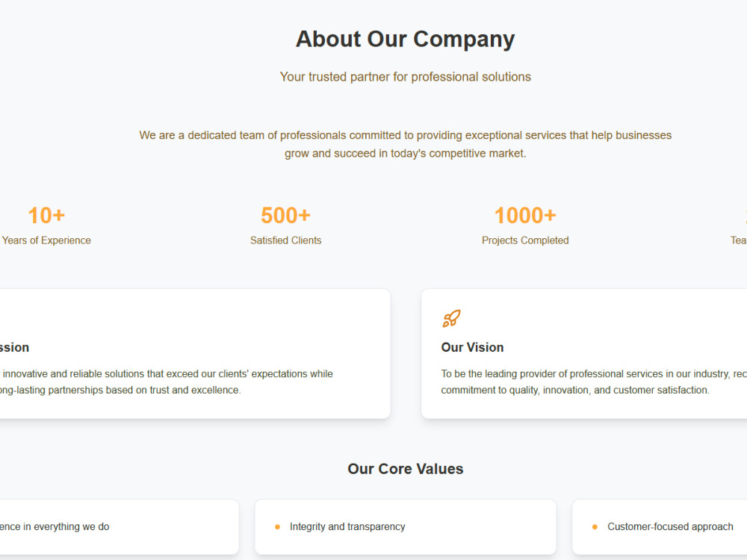Click the Years of Experience label
Image resolution: width=747 pixels, height=560 pixels.
coord(46,240)
